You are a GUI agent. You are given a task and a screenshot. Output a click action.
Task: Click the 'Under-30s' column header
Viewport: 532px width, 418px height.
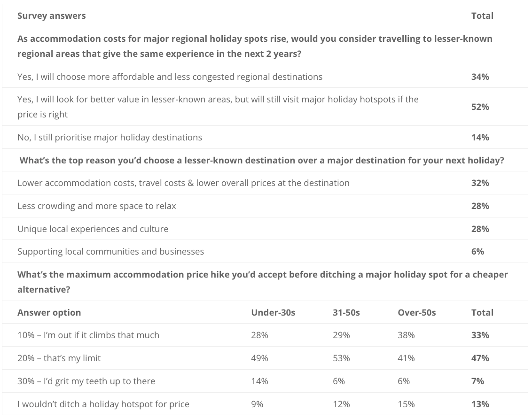pos(273,313)
